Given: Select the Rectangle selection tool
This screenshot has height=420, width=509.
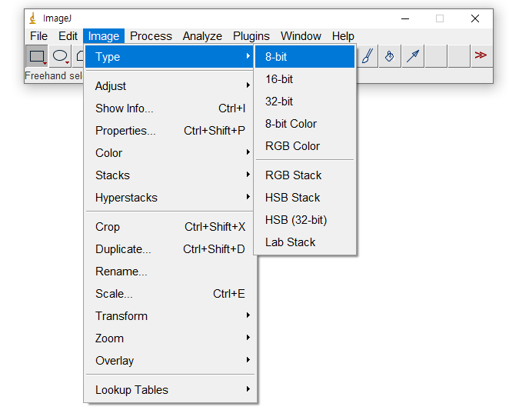Looking at the screenshot, I should point(36,56).
